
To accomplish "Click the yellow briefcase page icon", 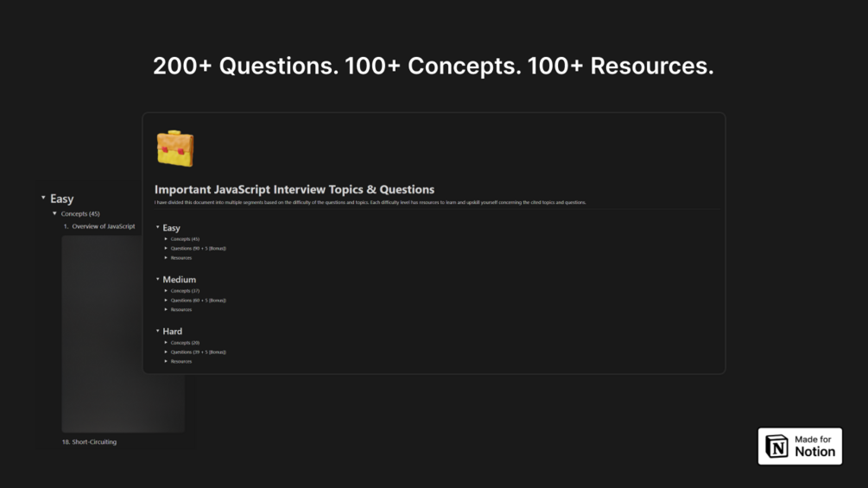I will tap(175, 149).
